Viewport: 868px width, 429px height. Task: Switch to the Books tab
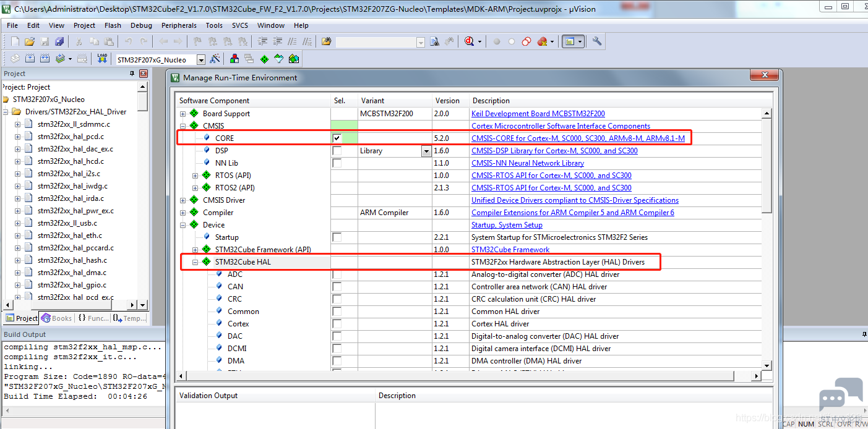(57, 318)
